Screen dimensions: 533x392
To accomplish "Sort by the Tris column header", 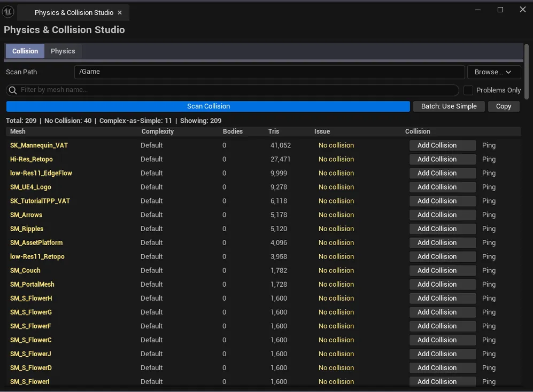I will pyautogui.click(x=273, y=131).
